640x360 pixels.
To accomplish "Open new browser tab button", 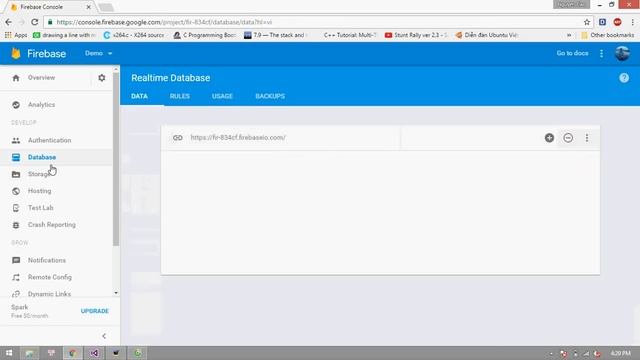I will 107,7.
